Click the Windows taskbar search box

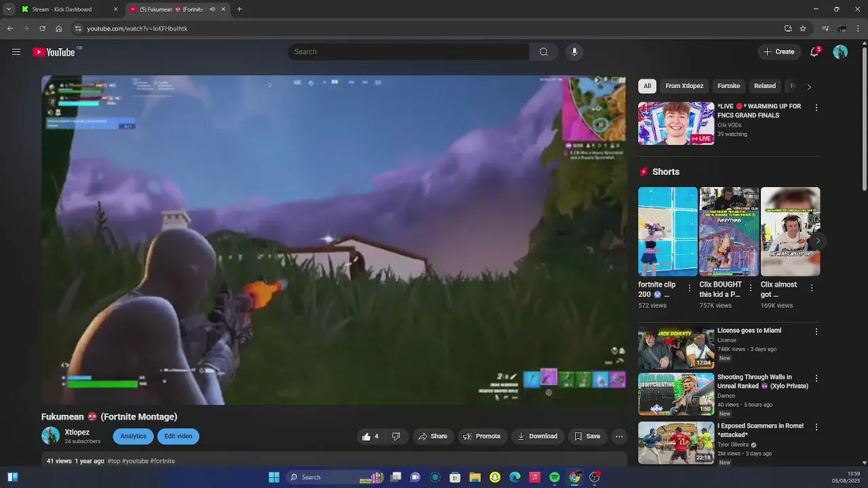tap(336, 477)
